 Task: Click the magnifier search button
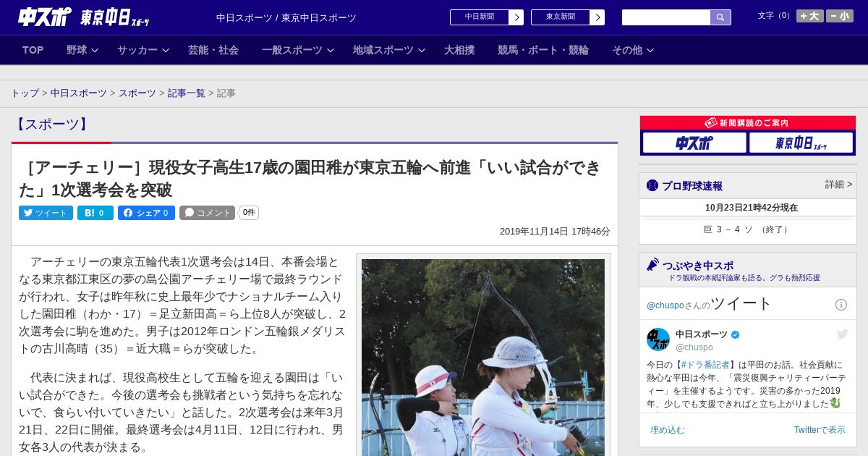tap(720, 17)
